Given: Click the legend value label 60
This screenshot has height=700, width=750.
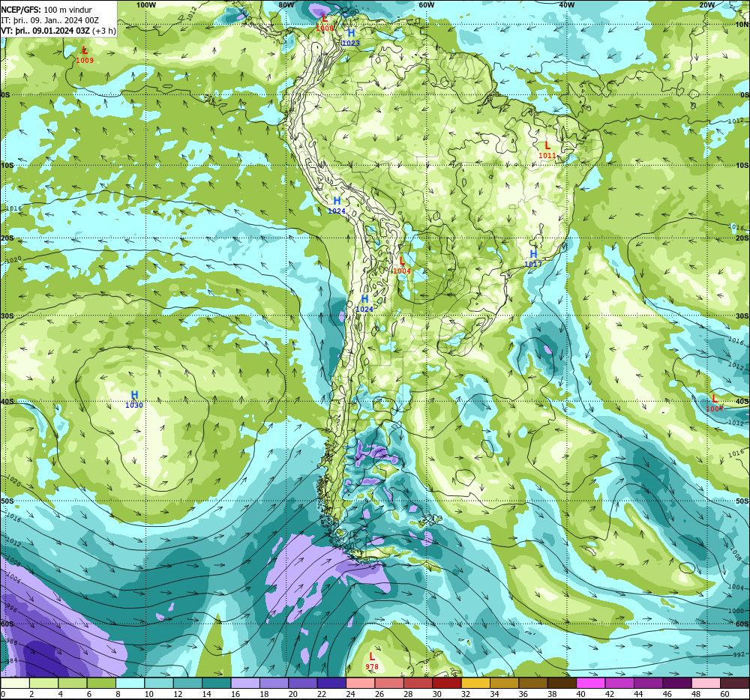Looking at the screenshot, I should pos(724,694).
